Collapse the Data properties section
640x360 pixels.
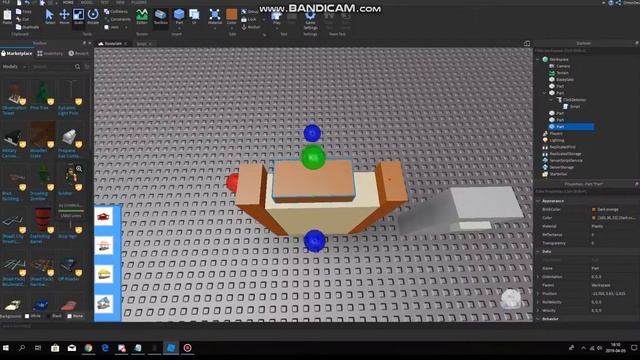[x=538, y=251]
